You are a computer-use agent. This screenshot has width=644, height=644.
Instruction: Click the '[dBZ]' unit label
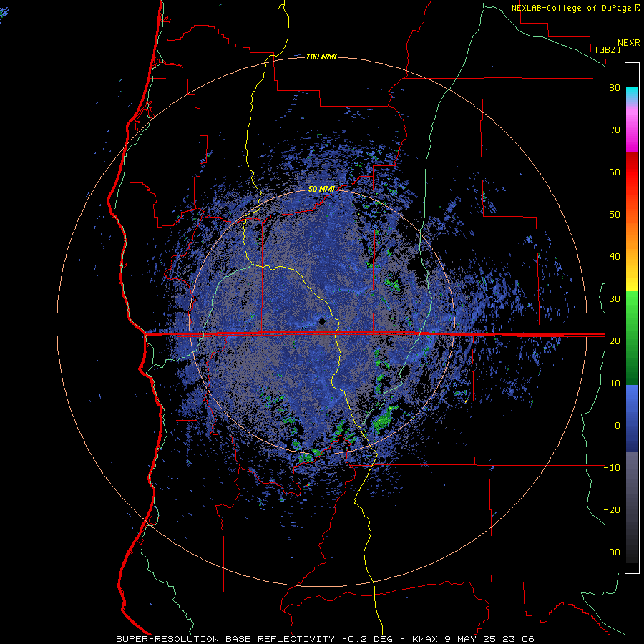pyautogui.click(x=608, y=49)
